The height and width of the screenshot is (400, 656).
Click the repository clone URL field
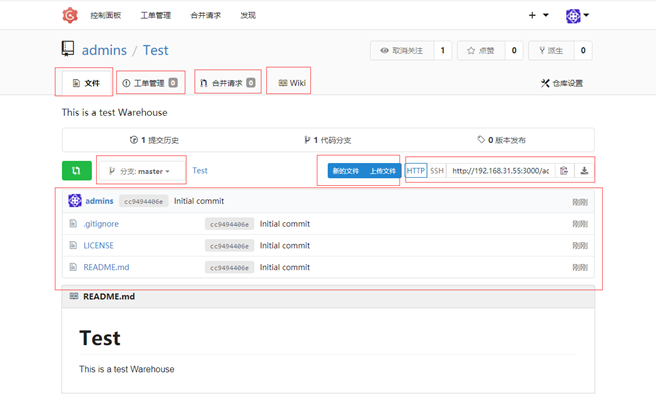(x=501, y=171)
